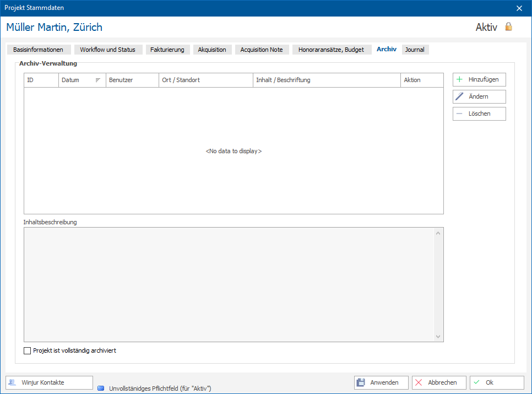Click the minus icon on the Löschen button
Image resolution: width=532 pixels, height=394 pixels.
pos(459,114)
